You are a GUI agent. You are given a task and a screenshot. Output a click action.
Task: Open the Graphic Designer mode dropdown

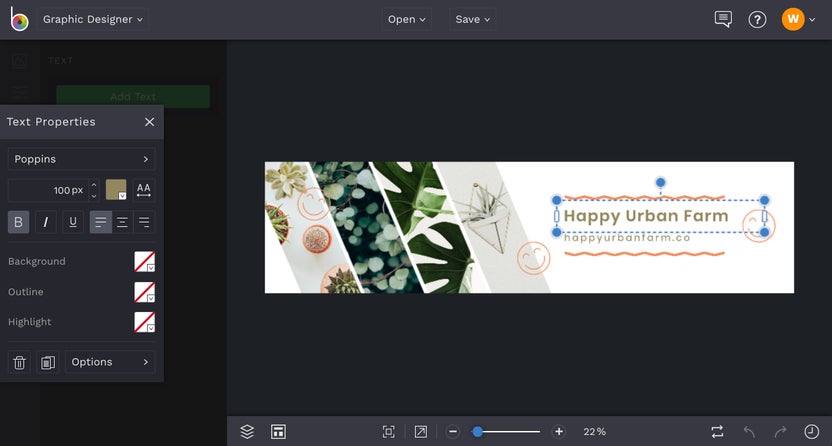(92, 20)
